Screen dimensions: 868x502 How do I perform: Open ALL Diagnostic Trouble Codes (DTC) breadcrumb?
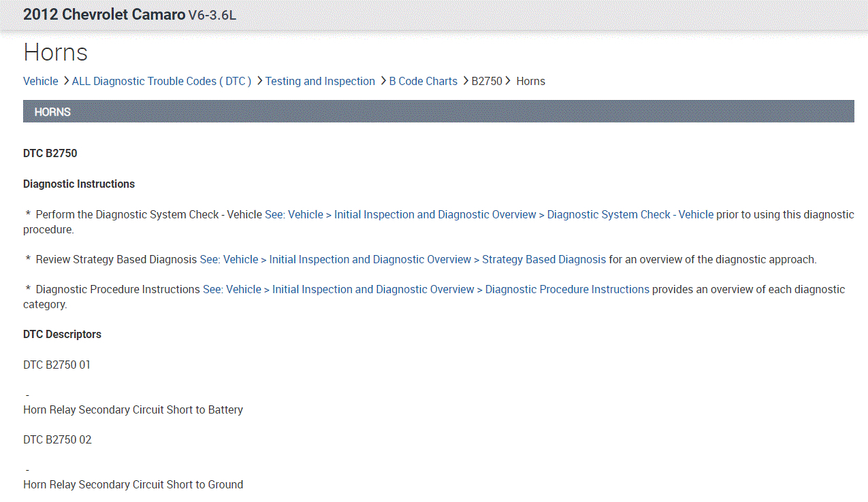(x=161, y=82)
